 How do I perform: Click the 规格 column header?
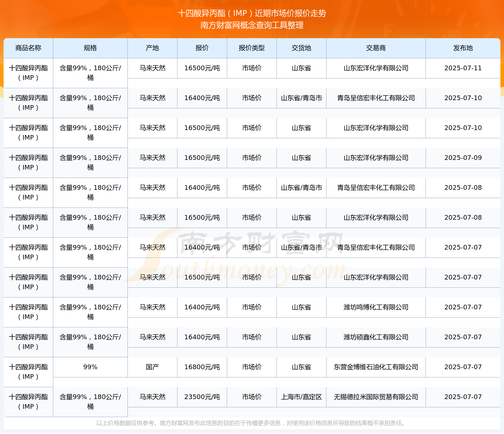(90, 48)
